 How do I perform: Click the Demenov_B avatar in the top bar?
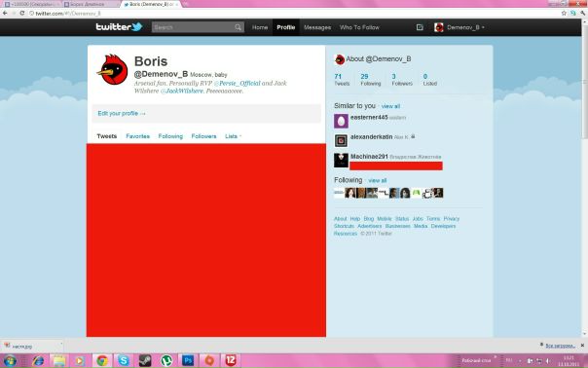click(x=439, y=27)
